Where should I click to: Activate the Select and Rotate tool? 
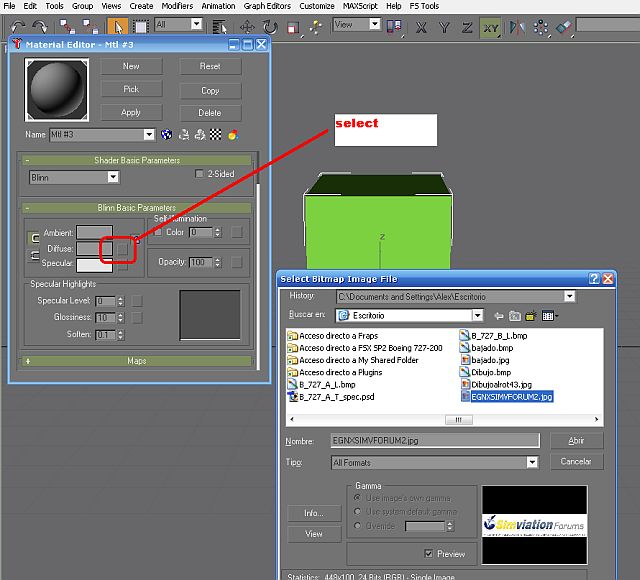270,27
